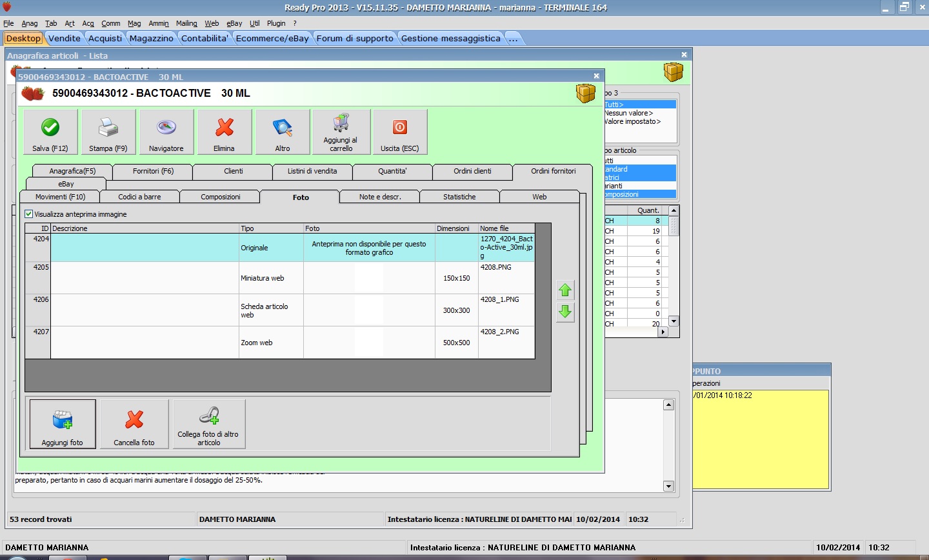Screen dimensions: 929x560
Task: Click the yellow APPUNTO note area
Action: [x=761, y=439]
